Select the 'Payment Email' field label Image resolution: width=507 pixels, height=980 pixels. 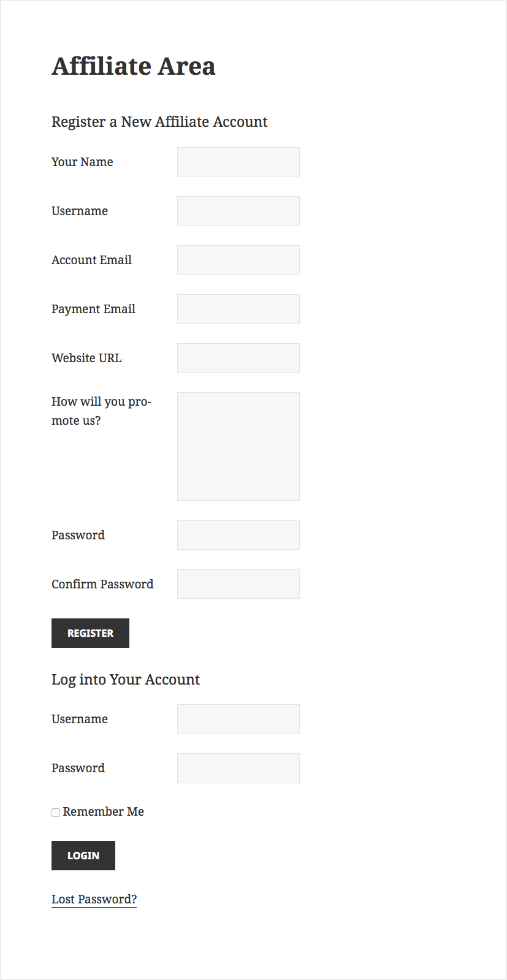[93, 309]
